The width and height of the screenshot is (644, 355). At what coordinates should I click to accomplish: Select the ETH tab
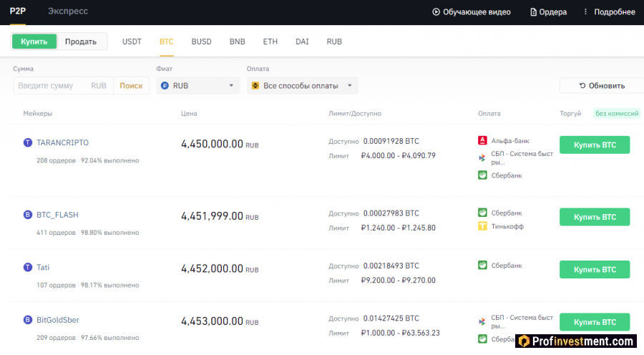click(x=270, y=42)
